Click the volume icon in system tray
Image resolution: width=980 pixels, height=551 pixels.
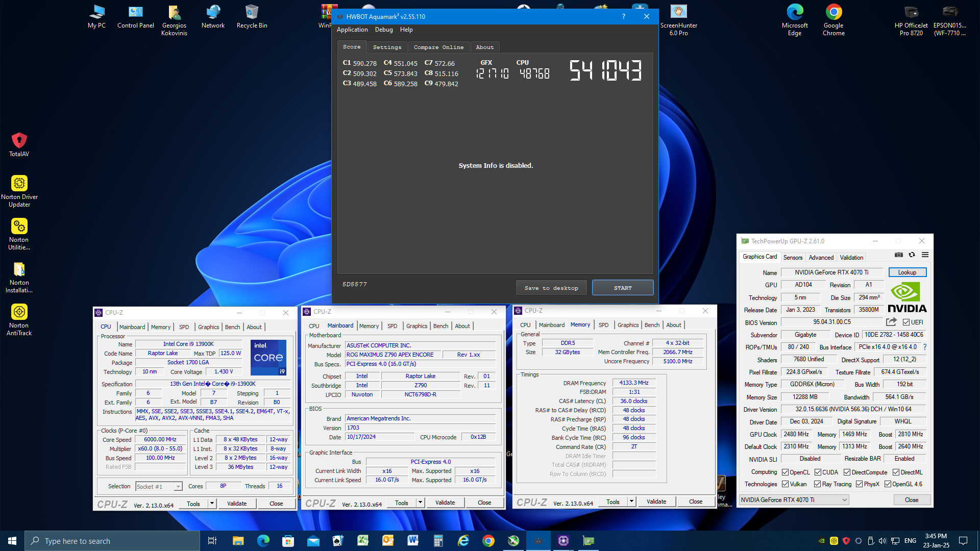(883, 541)
